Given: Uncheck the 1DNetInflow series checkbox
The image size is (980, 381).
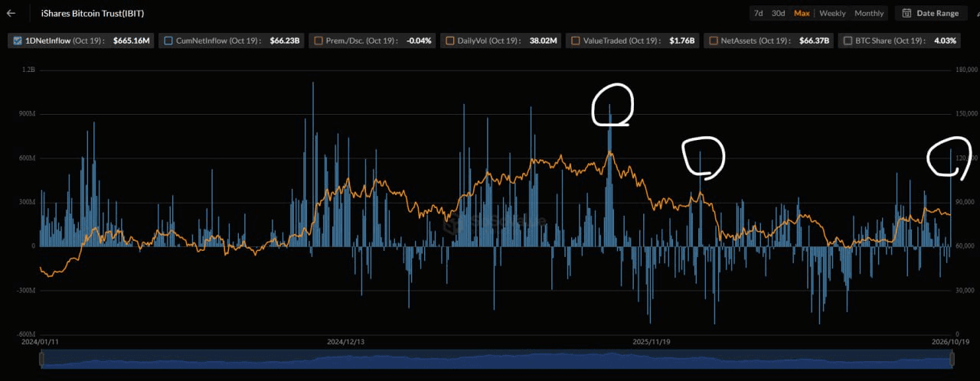Looking at the screenshot, I should (18, 41).
